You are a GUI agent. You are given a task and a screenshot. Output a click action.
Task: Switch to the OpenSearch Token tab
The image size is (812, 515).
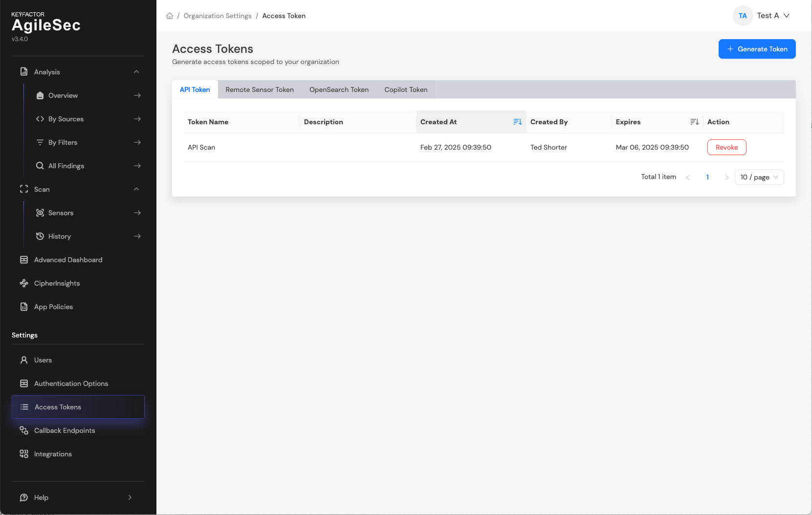click(x=339, y=90)
